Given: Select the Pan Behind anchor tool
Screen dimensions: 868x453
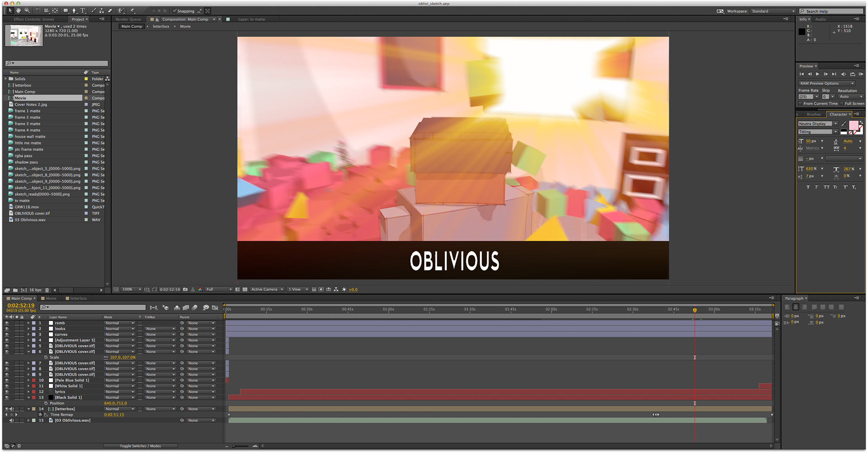Looking at the screenshot, I should coord(55,10).
